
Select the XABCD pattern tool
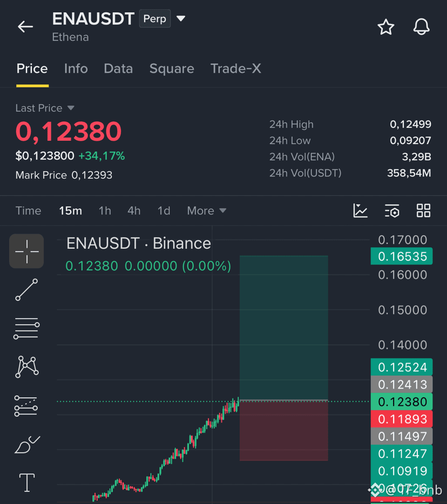(x=27, y=366)
